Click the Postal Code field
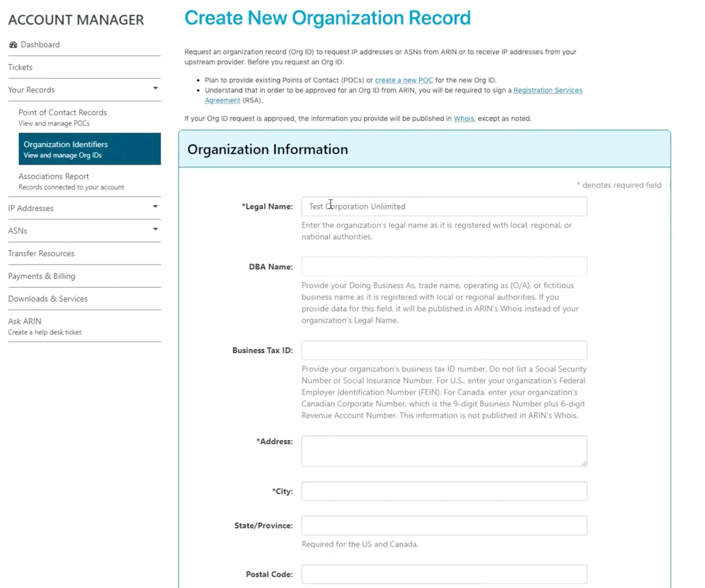 coord(444,574)
